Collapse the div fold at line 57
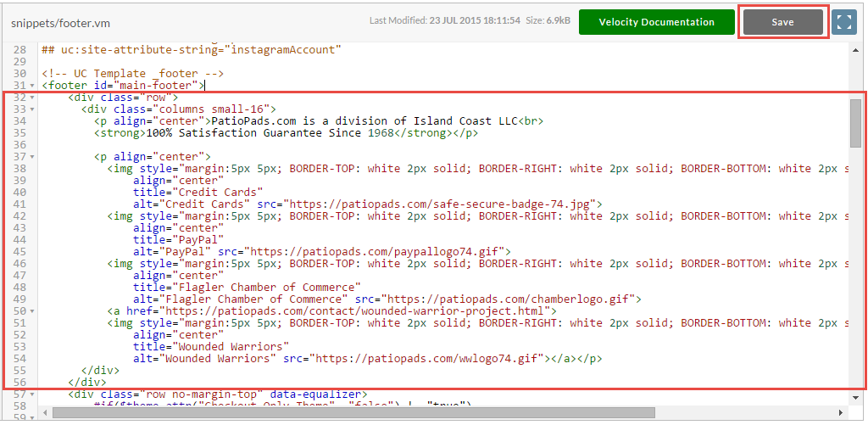 pos(32,394)
